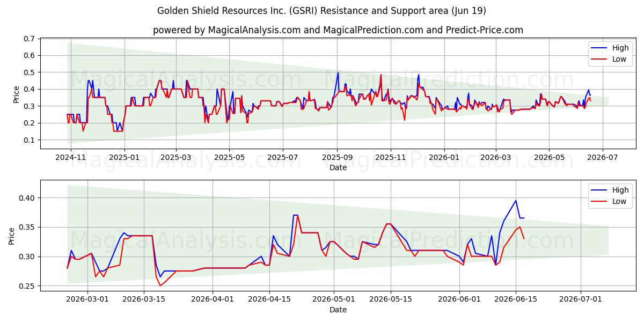Click top chart x-axis label '2026-07'
This screenshot has width=644, height=322.
click(x=603, y=157)
